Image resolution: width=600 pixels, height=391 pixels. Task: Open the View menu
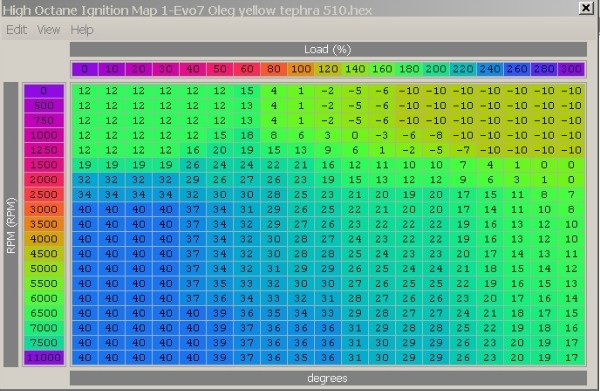coord(49,30)
